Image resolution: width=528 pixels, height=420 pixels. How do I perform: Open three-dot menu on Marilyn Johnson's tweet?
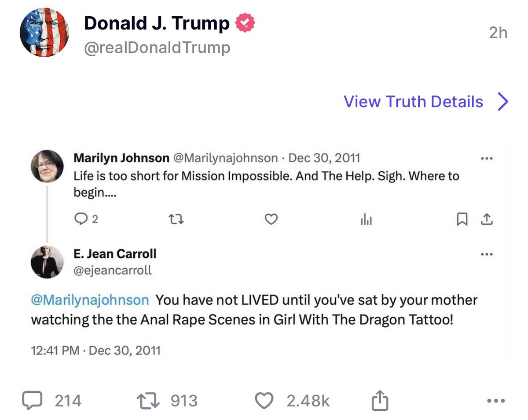(487, 158)
